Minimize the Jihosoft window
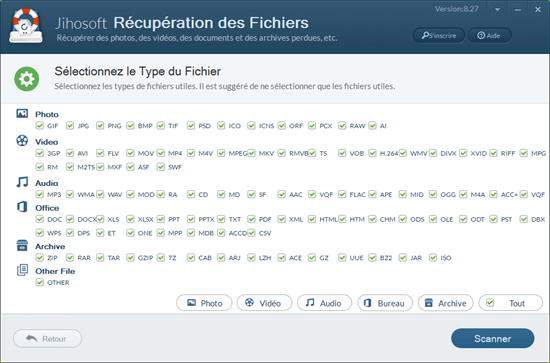Screen dimensions: 550x363 (x=518, y=10)
